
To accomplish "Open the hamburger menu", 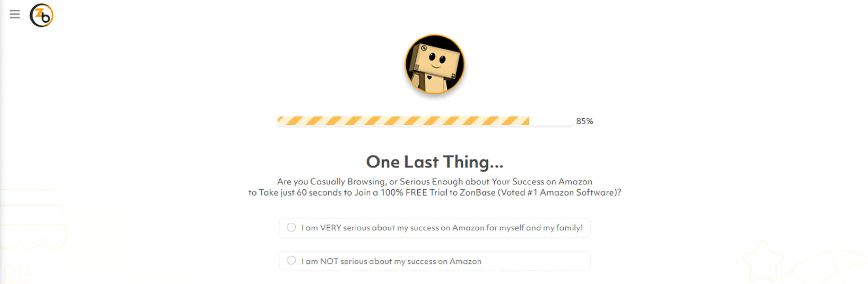I will [x=15, y=14].
